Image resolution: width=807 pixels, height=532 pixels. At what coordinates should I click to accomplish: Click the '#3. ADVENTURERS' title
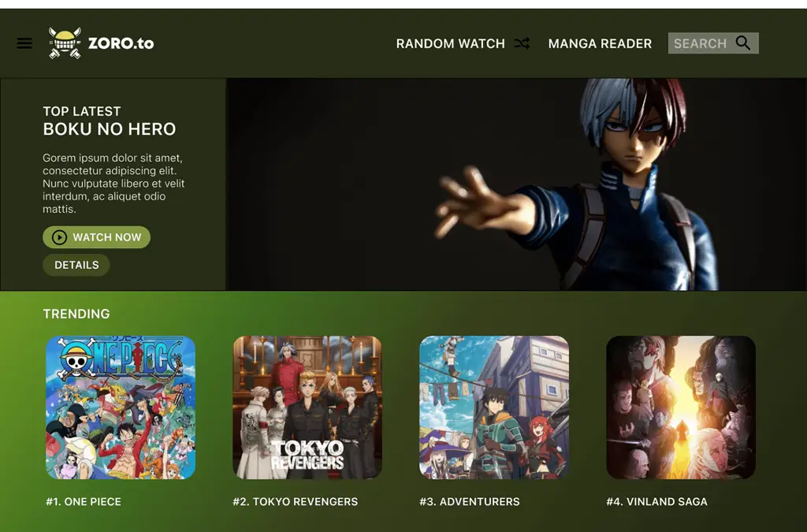point(470,501)
